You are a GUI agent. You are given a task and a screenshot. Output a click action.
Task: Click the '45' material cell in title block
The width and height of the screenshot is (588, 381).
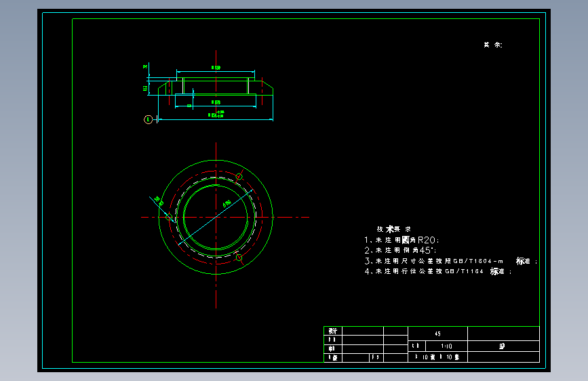tap(437, 334)
